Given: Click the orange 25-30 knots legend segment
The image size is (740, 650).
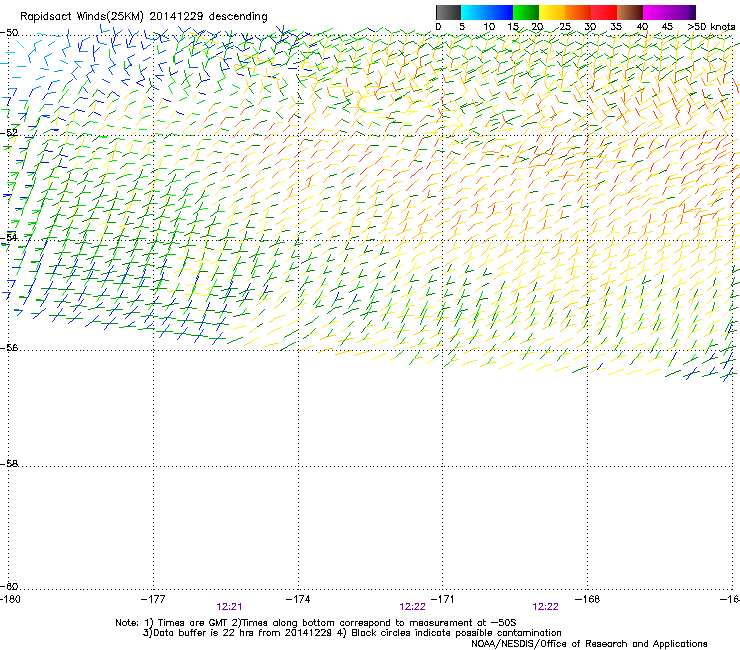Looking at the screenshot, I should tap(578, 12).
